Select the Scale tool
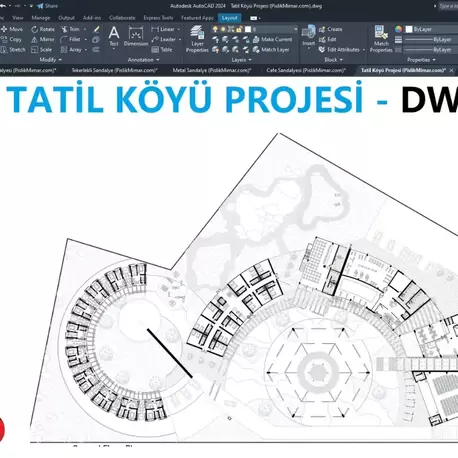Image resolution: width=458 pixels, height=458 pixels. pyautogui.click(x=41, y=50)
